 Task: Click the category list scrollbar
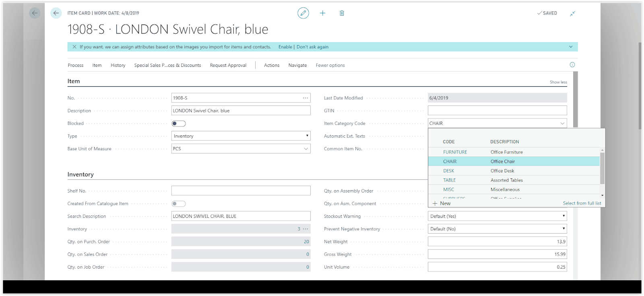click(602, 168)
